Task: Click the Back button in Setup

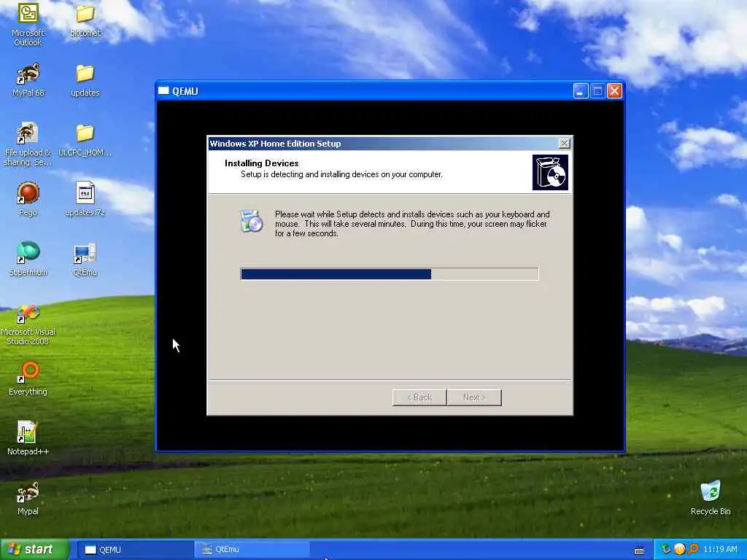Action: (419, 397)
